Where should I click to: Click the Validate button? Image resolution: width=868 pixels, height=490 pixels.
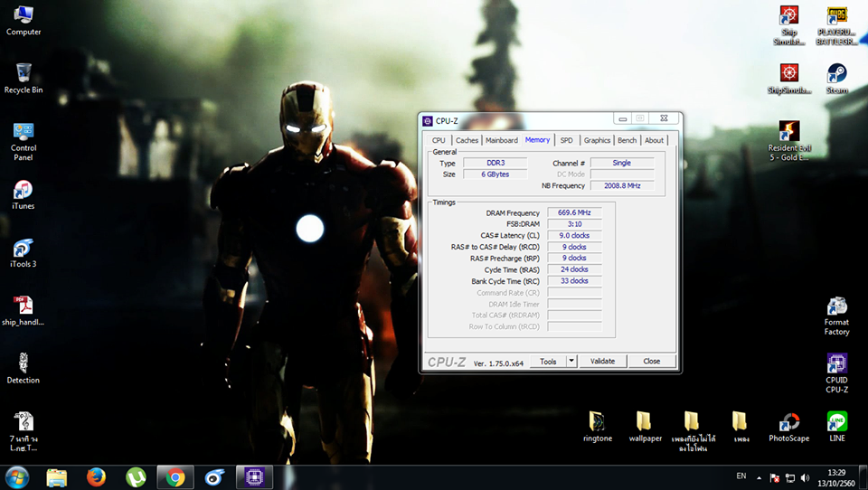pos(602,362)
